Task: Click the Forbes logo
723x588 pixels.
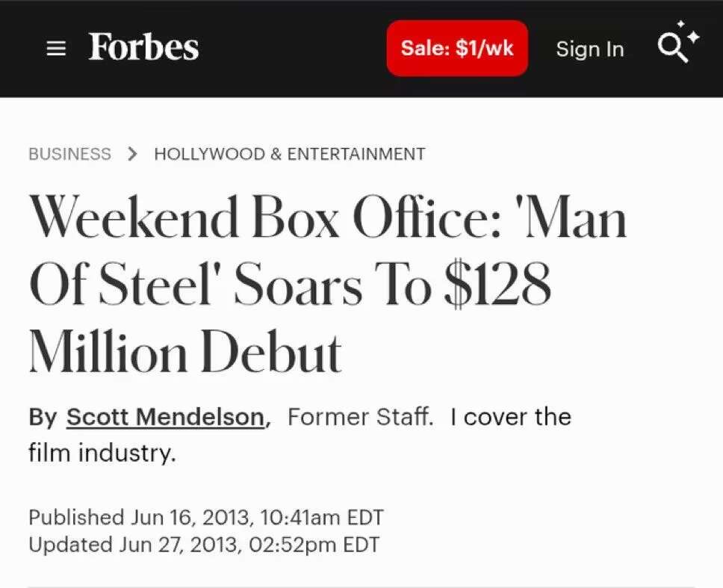Action: coord(143,47)
